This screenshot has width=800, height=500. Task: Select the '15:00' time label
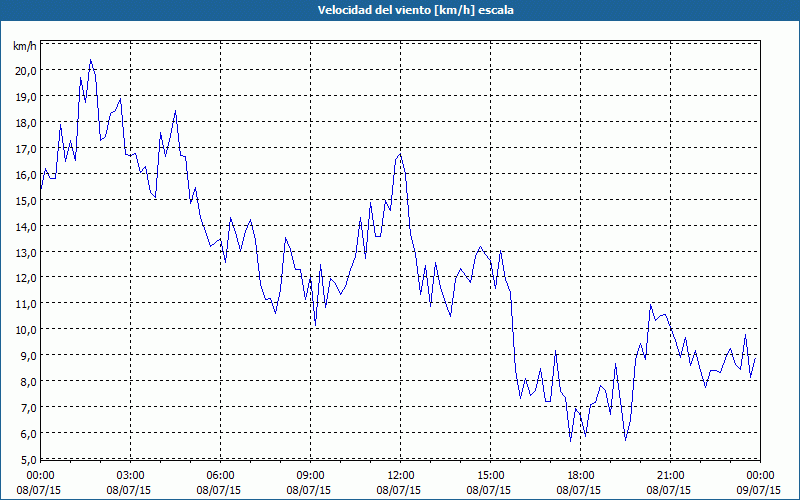click(x=490, y=476)
